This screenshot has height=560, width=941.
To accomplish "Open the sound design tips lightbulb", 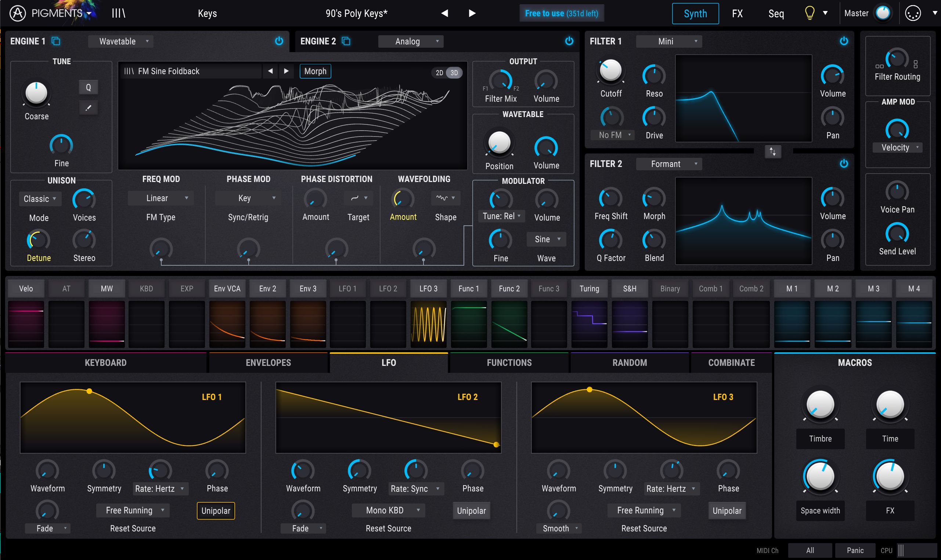I will [x=810, y=13].
